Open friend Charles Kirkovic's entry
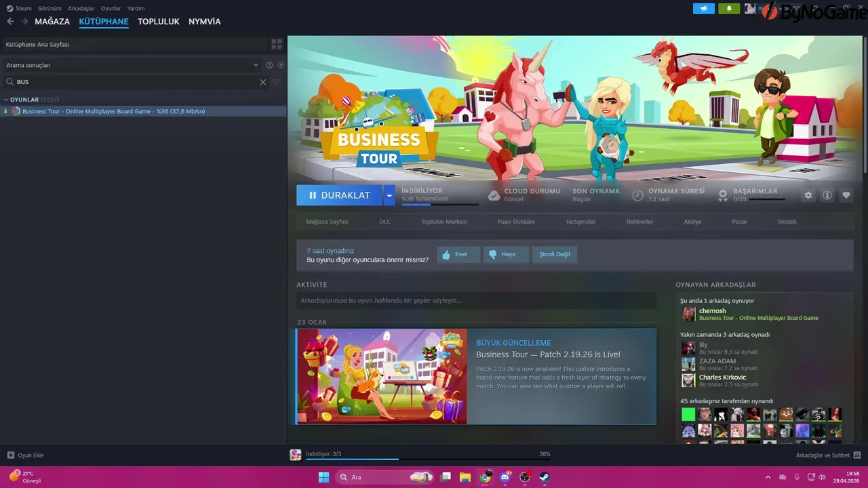Viewport: 868px width, 488px height. click(722, 378)
